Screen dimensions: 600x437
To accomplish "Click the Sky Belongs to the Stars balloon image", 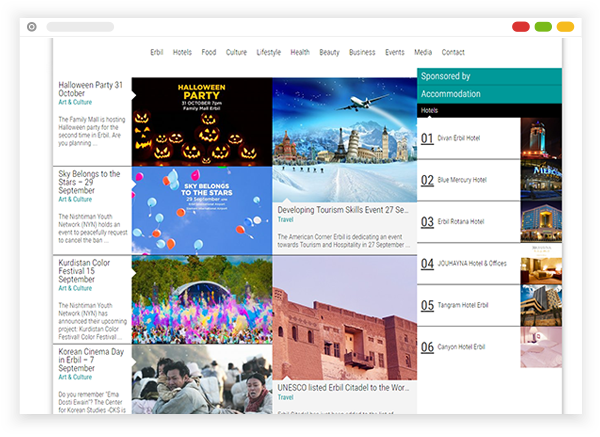I will [202, 210].
